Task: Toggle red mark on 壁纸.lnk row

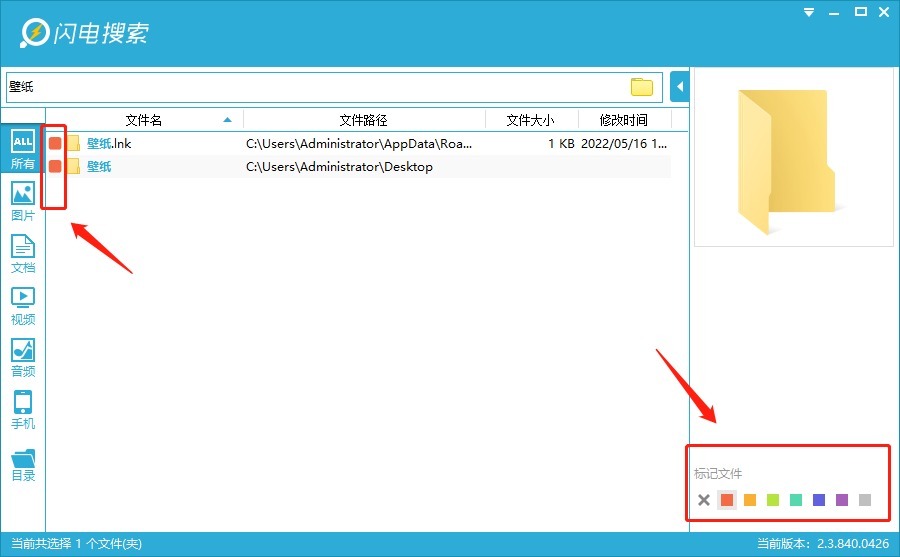Action: pyautogui.click(x=55, y=144)
